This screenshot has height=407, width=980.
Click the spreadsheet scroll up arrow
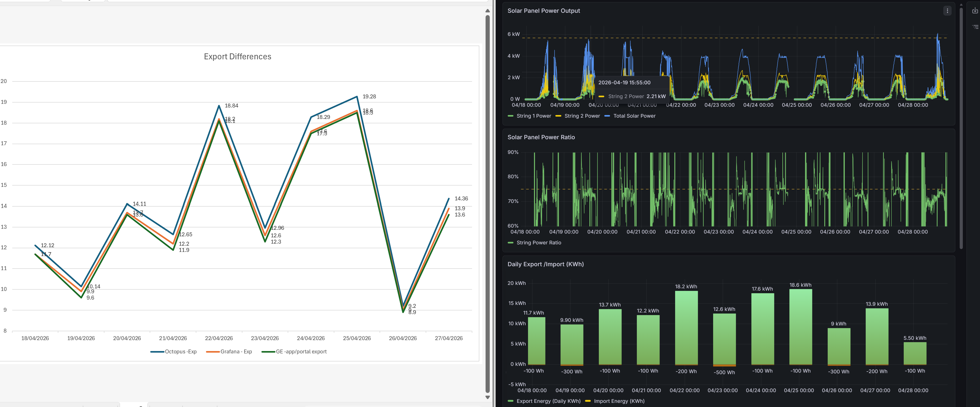[x=487, y=11]
